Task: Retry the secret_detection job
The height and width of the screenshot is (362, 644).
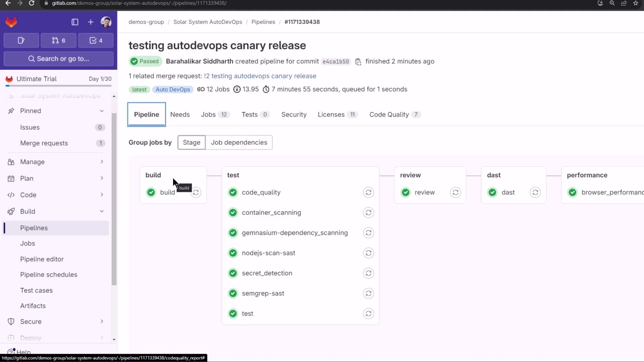Action: [x=368, y=273]
